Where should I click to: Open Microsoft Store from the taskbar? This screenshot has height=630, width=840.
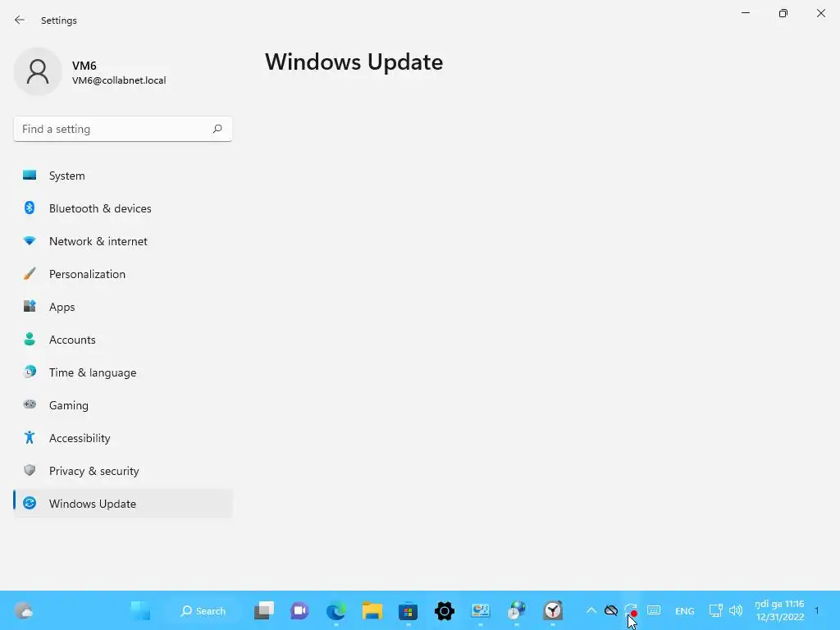tap(409, 610)
